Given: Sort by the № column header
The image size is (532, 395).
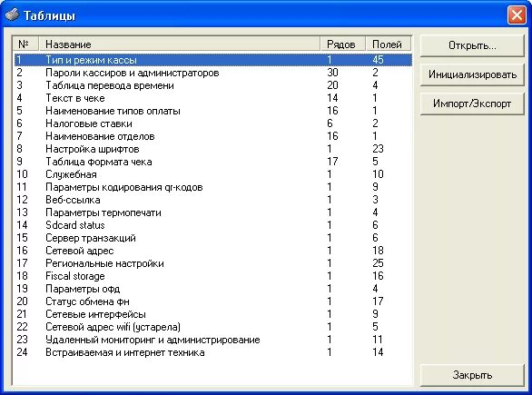Looking at the screenshot, I should 25,44.
